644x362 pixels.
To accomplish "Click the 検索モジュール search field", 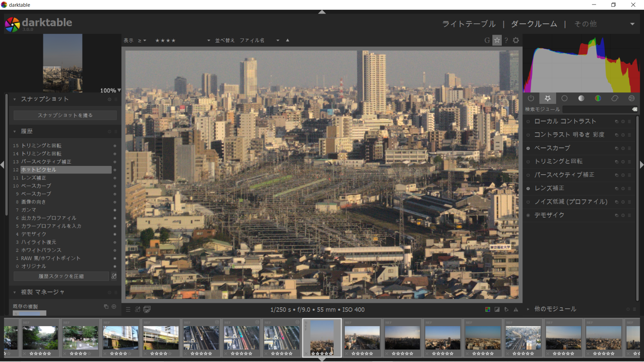I will coord(596,109).
